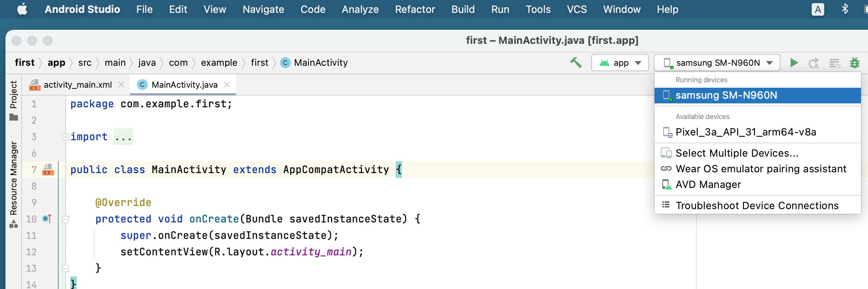Open the Analyze menu
868x289 pixels.
click(360, 9)
